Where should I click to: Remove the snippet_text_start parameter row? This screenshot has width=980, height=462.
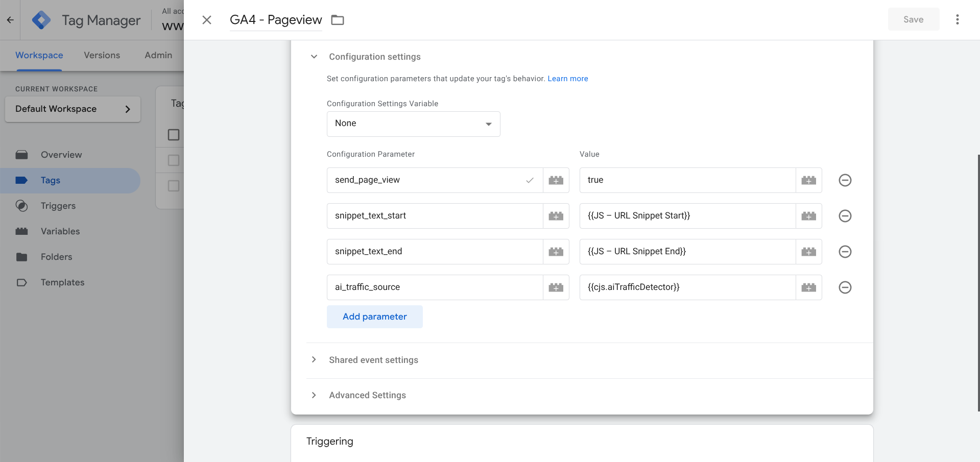(845, 216)
